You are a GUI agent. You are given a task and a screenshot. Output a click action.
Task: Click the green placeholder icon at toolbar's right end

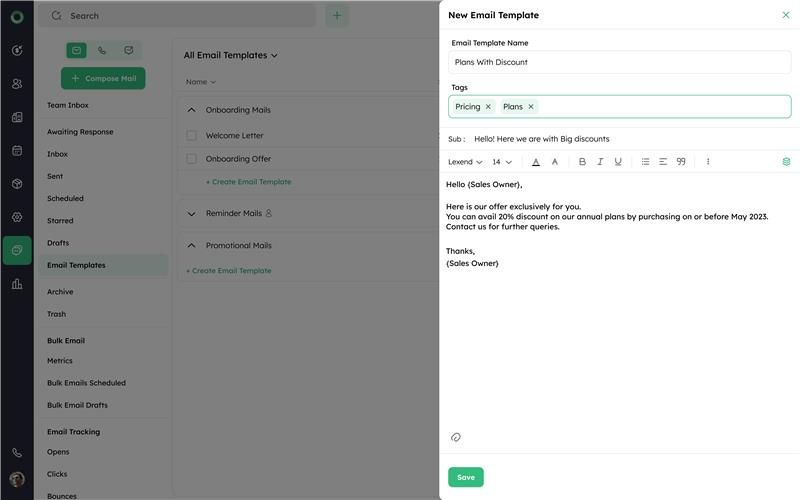point(786,162)
